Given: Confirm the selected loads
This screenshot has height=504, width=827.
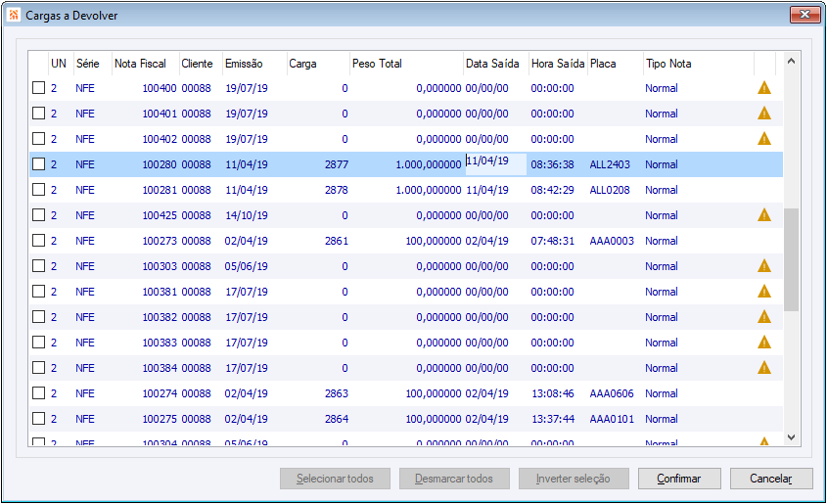Looking at the screenshot, I should click(679, 479).
